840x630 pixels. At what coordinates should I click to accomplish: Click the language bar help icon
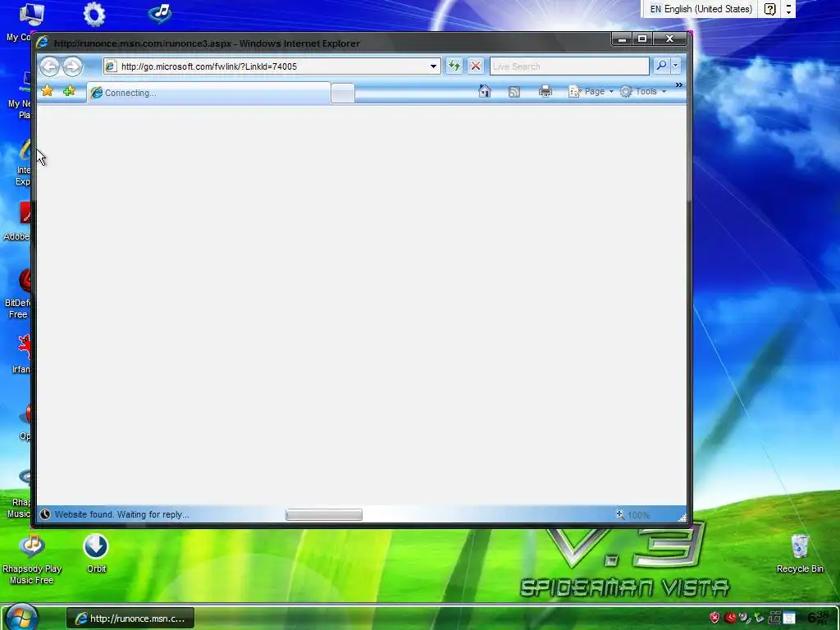click(769, 9)
